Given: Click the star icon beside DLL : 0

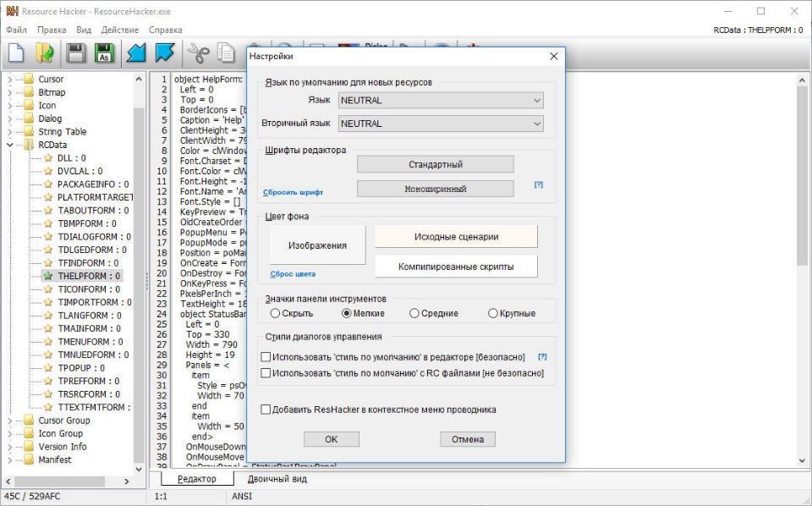Looking at the screenshot, I should pos(48,158).
